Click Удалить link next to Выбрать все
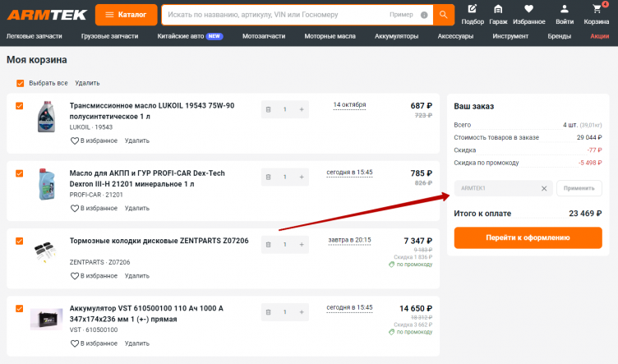618x364 pixels. 87,83
